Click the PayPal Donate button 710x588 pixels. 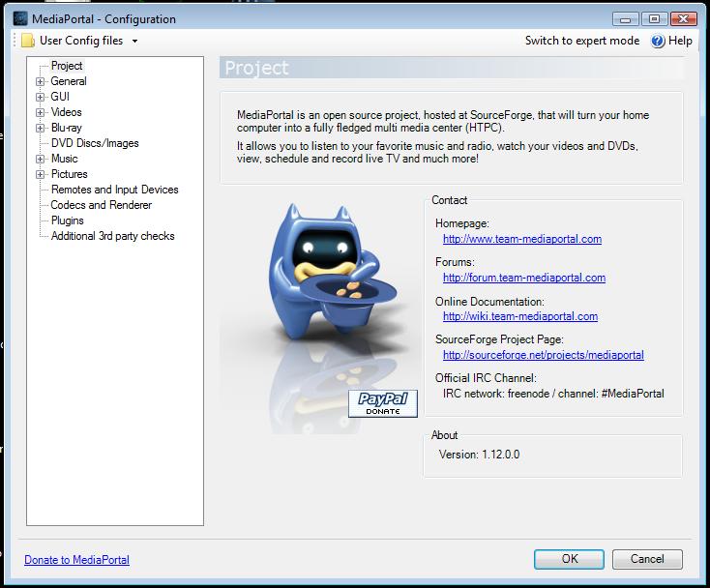(x=383, y=403)
